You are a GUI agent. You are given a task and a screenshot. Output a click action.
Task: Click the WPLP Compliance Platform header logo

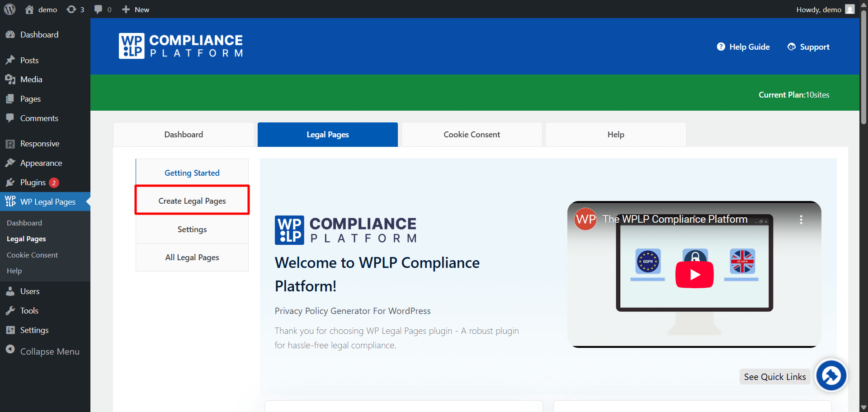181,46
